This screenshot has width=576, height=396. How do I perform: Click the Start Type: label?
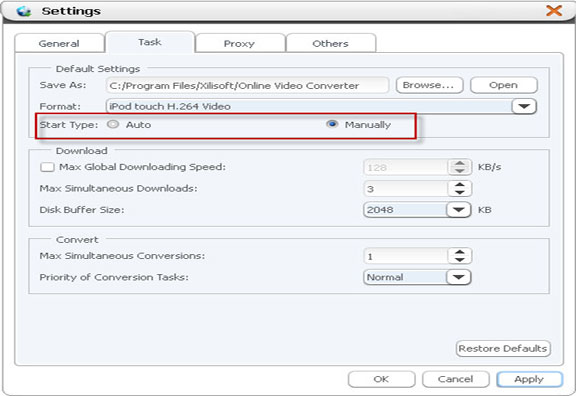coord(69,125)
